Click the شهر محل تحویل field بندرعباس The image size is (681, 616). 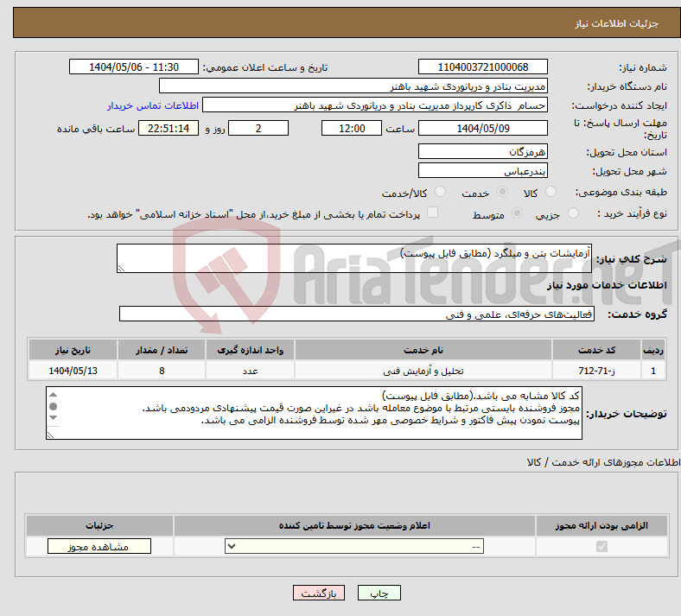click(x=483, y=170)
